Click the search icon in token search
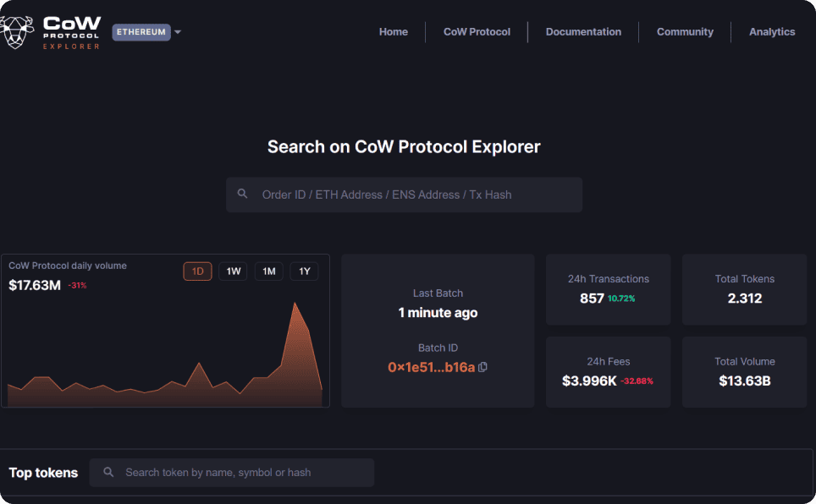816x504 pixels. [108, 473]
